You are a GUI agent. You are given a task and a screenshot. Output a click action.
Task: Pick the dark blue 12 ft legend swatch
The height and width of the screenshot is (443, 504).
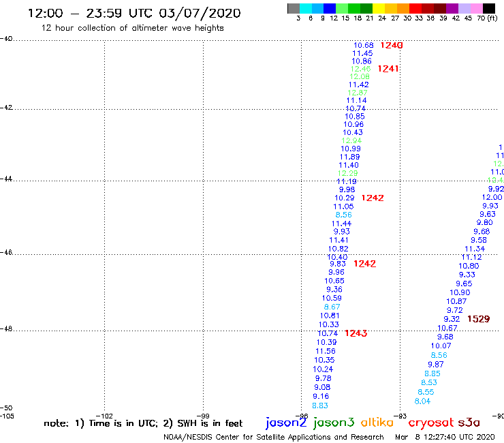(330, 8)
